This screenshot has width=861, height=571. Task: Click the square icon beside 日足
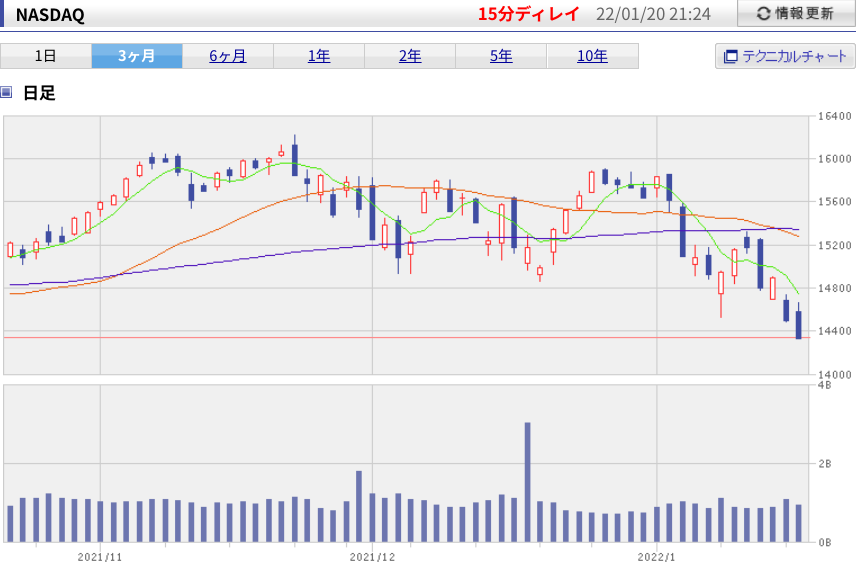tap(6, 92)
